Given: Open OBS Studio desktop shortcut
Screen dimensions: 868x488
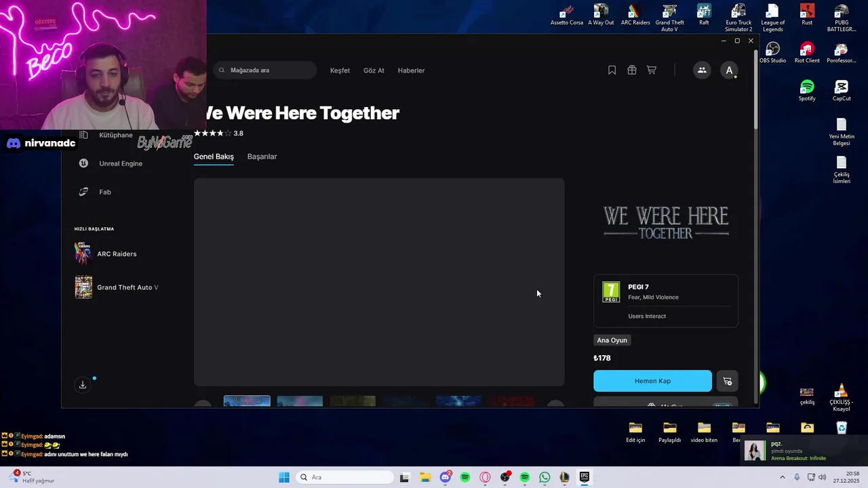Looking at the screenshot, I should (x=772, y=54).
